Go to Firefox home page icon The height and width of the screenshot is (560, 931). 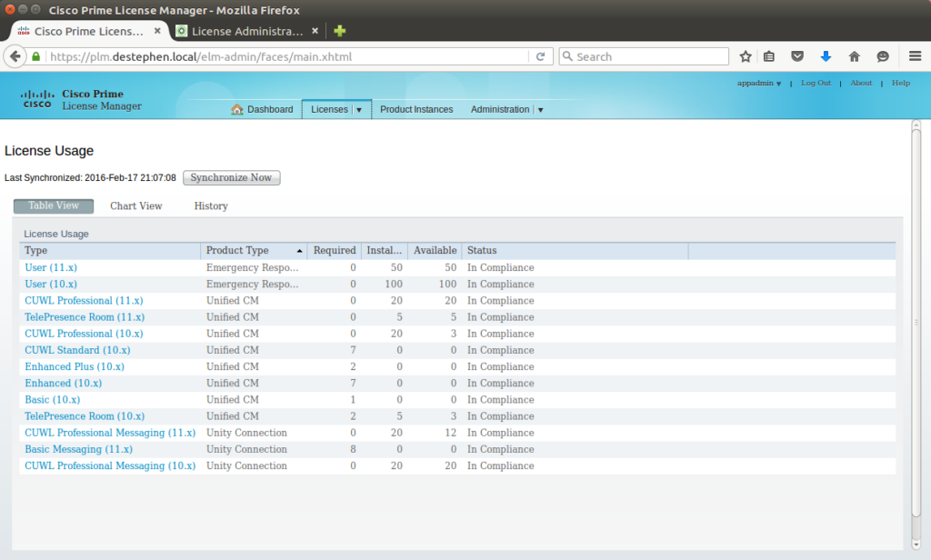click(855, 56)
